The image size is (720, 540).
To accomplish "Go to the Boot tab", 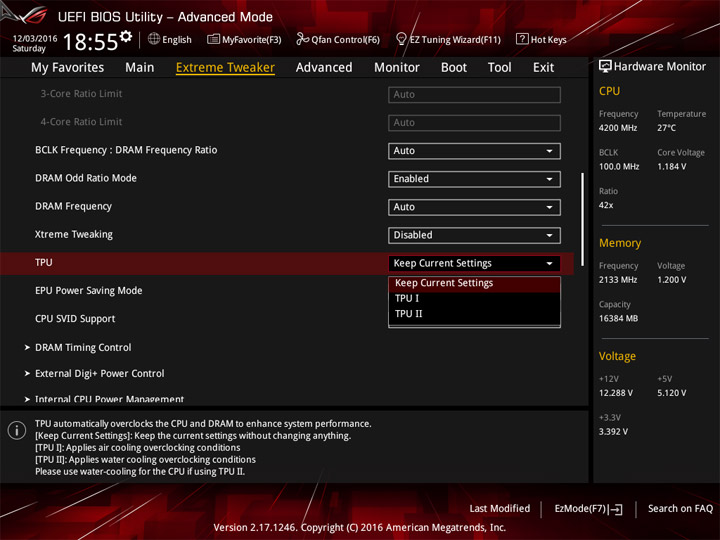I will 454,68.
